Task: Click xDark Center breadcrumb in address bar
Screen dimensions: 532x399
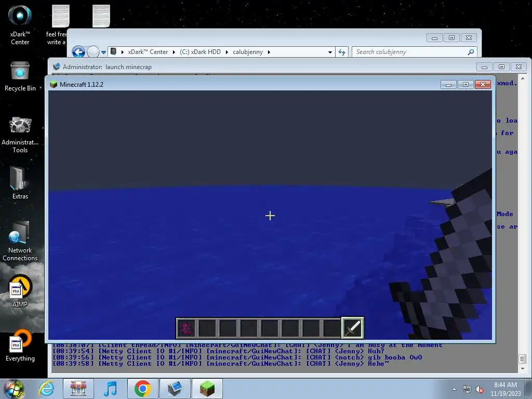Action: pyautogui.click(x=148, y=52)
